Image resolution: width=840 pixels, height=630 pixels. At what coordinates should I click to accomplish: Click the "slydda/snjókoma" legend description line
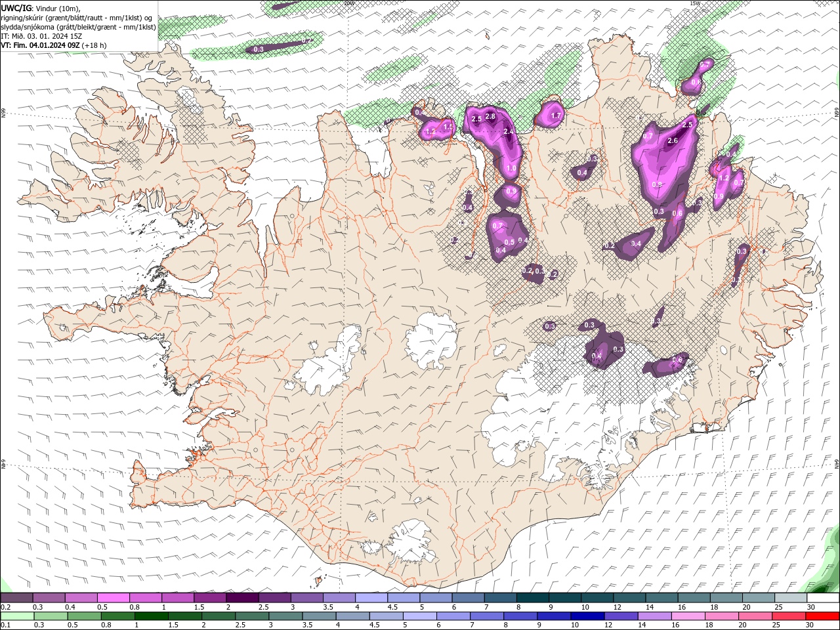pos(78,27)
